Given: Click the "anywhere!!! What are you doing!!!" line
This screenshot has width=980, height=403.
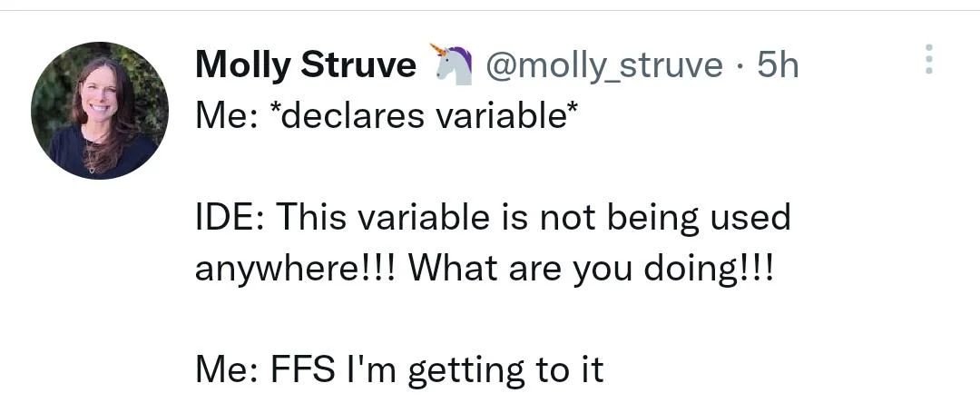Looking at the screenshot, I should coord(485,270).
